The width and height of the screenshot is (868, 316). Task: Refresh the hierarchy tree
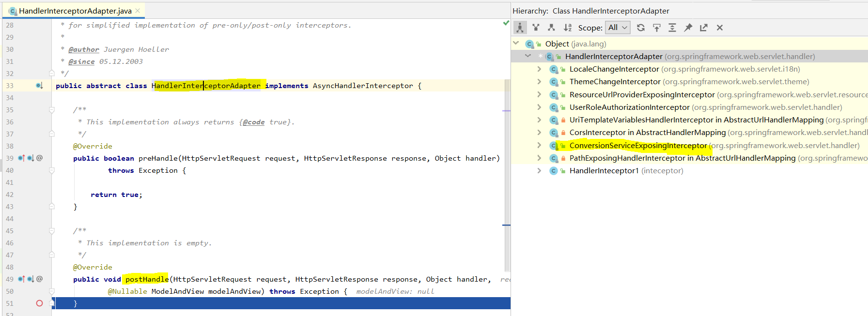click(641, 28)
